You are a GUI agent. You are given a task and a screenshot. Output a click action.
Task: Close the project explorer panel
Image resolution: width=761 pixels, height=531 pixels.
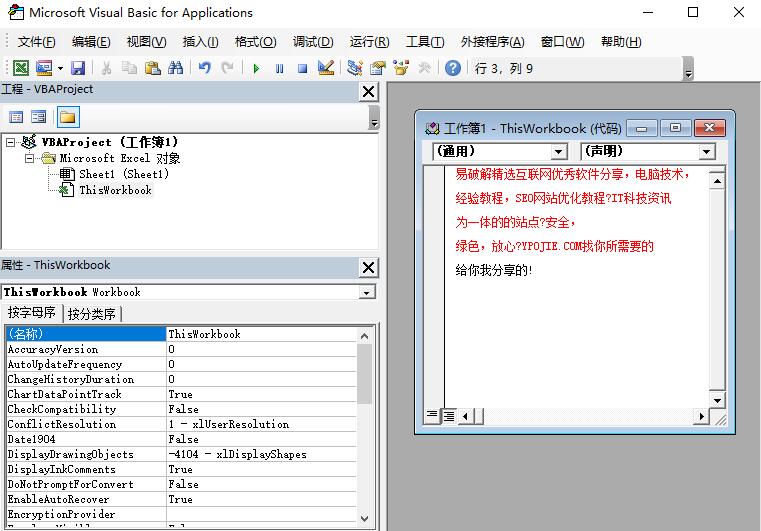point(368,91)
